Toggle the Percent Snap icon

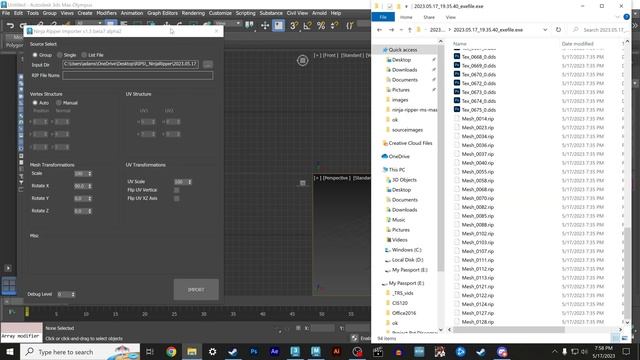click(x=321, y=26)
